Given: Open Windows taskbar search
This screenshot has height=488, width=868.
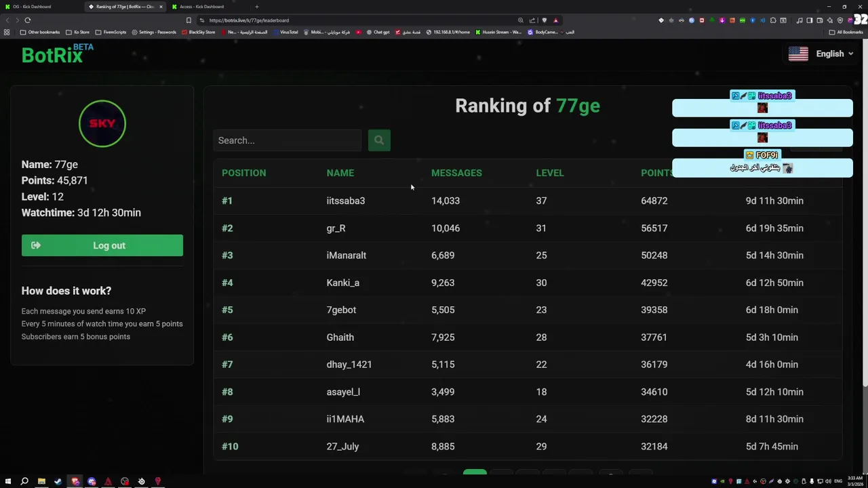Looking at the screenshot, I should tap(24, 481).
